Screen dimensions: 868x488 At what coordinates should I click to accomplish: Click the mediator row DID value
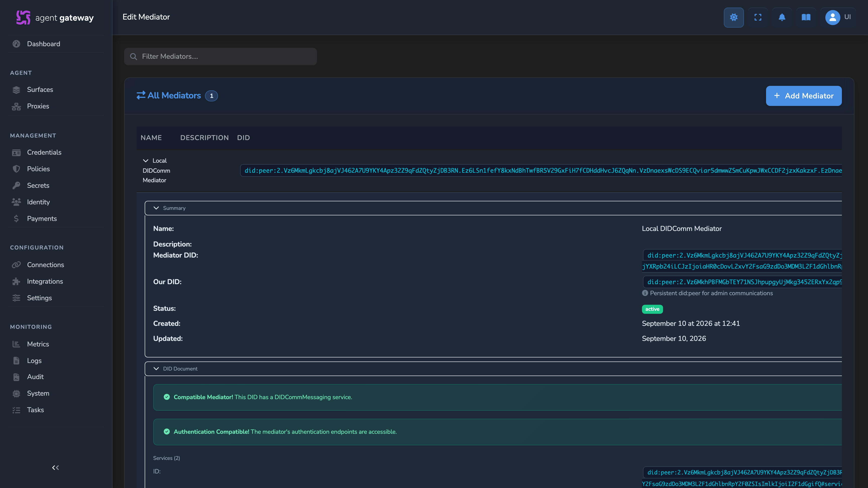coord(541,171)
